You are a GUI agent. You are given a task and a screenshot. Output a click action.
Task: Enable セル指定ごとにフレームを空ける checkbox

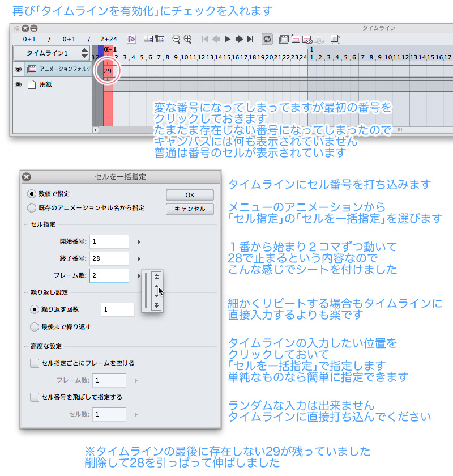click(x=35, y=363)
